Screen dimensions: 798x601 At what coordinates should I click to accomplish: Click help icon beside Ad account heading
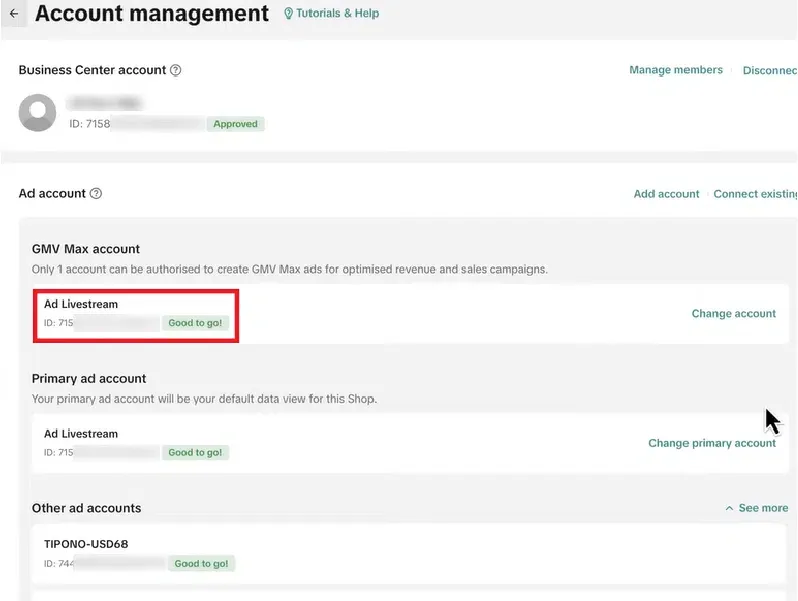[96, 194]
